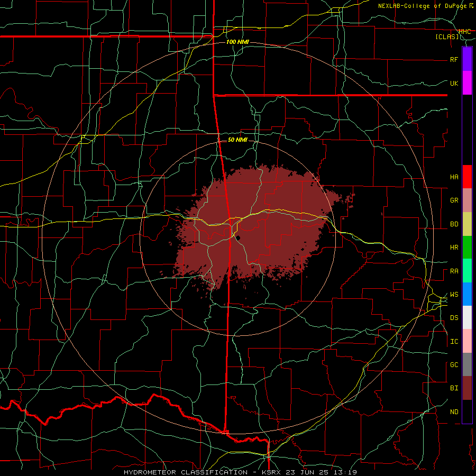Click the BD legend label

[x=454, y=224]
